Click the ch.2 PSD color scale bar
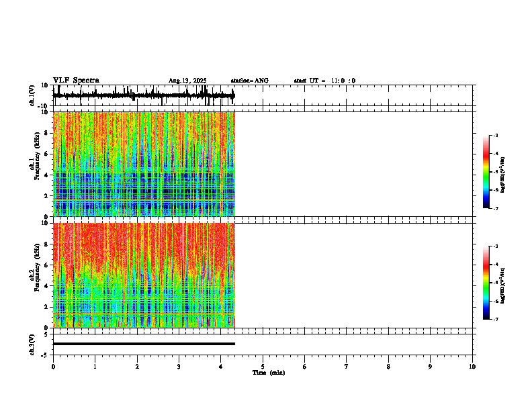532x411 pixels. [486, 283]
